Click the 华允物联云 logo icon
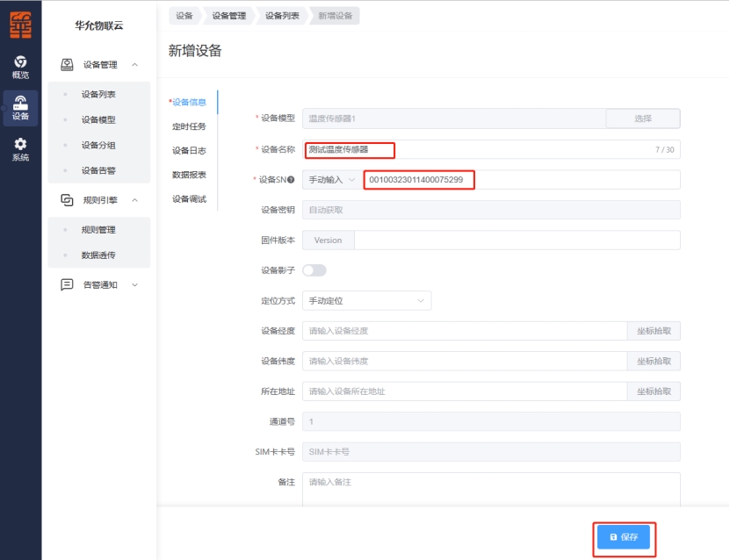The width and height of the screenshot is (730, 560). (20, 25)
